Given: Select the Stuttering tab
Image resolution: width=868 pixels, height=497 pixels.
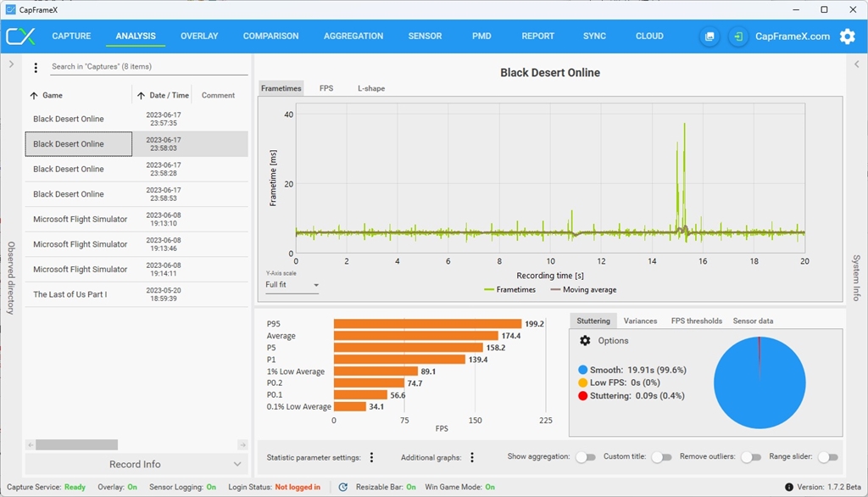Looking at the screenshot, I should [x=593, y=321].
